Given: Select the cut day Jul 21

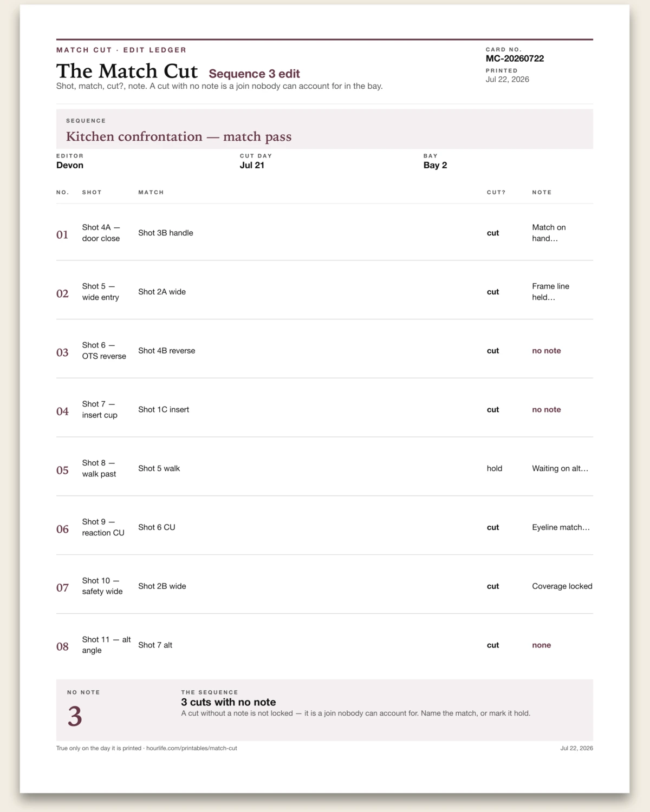Looking at the screenshot, I should tap(252, 165).
